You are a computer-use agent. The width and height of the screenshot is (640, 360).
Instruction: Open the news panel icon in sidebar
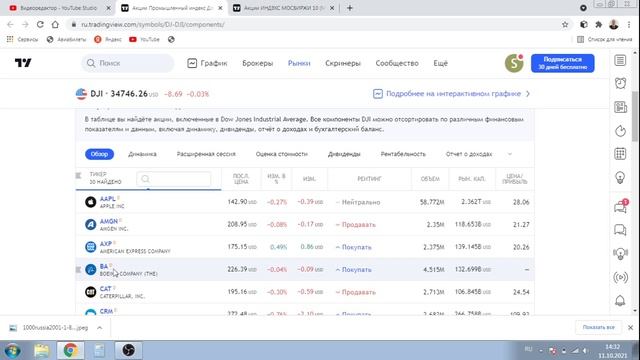620,107
